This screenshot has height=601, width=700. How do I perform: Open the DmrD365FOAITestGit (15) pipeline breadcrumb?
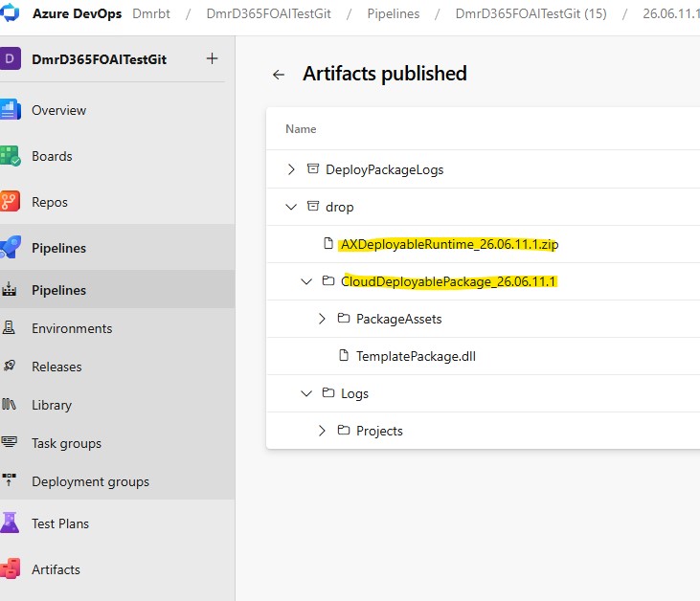tap(531, 13)
